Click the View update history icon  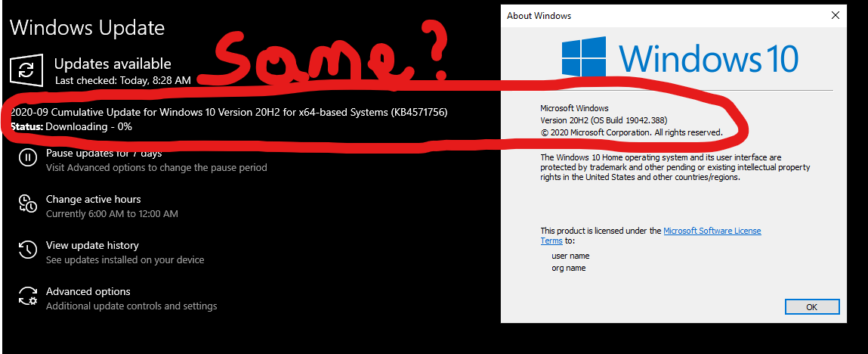coord(27,250)
